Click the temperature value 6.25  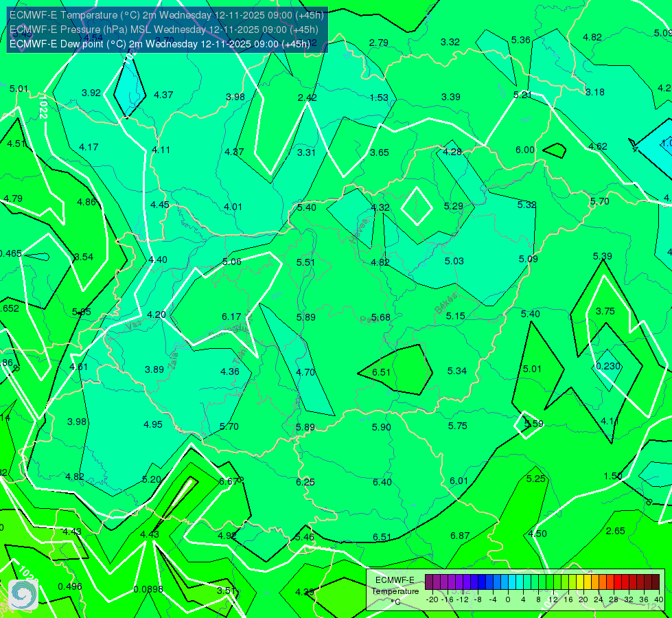[x=305, y=483]
